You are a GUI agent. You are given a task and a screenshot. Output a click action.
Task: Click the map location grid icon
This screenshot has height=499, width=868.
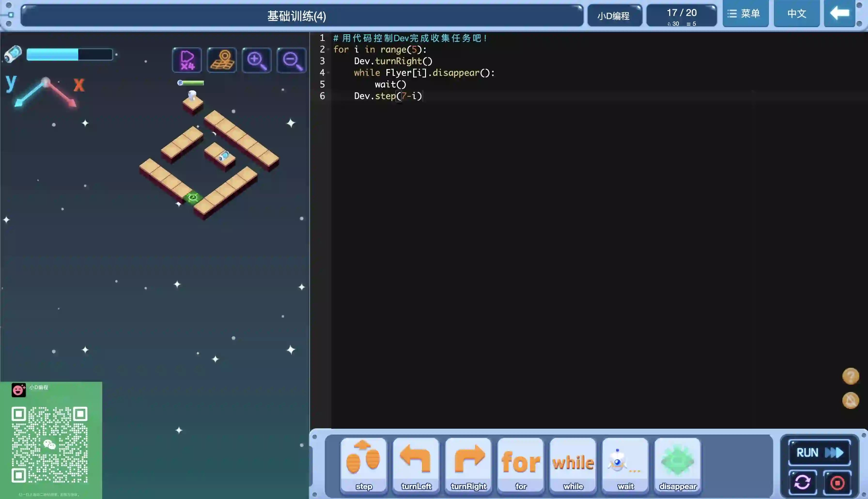tap(222, 60)
